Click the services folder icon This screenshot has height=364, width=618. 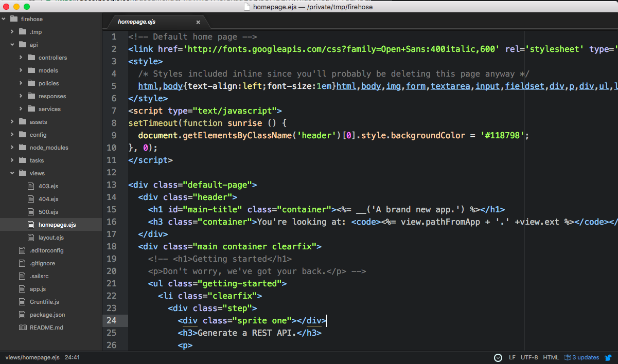point(31,109)
